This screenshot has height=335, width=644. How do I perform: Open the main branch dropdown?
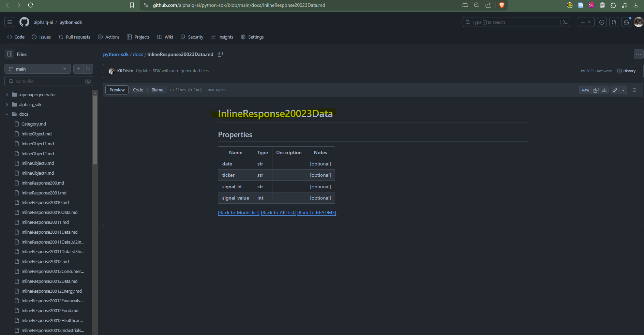point(38,69)
